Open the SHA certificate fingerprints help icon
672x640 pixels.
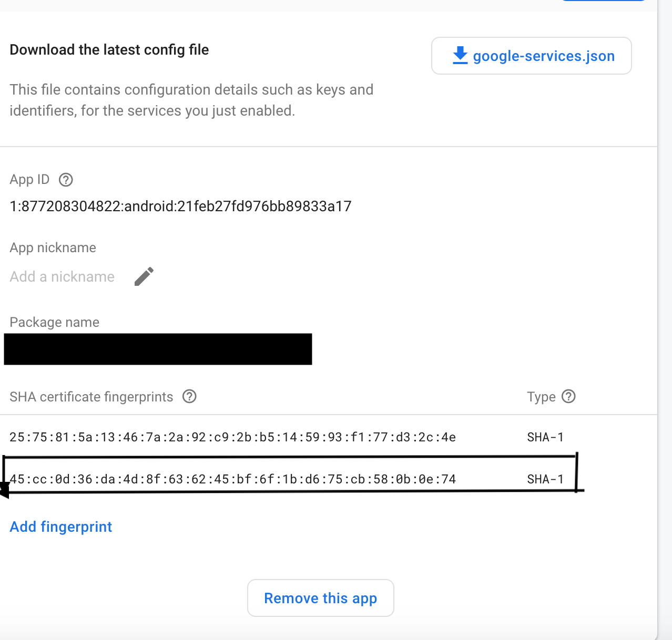pos(189,397)
